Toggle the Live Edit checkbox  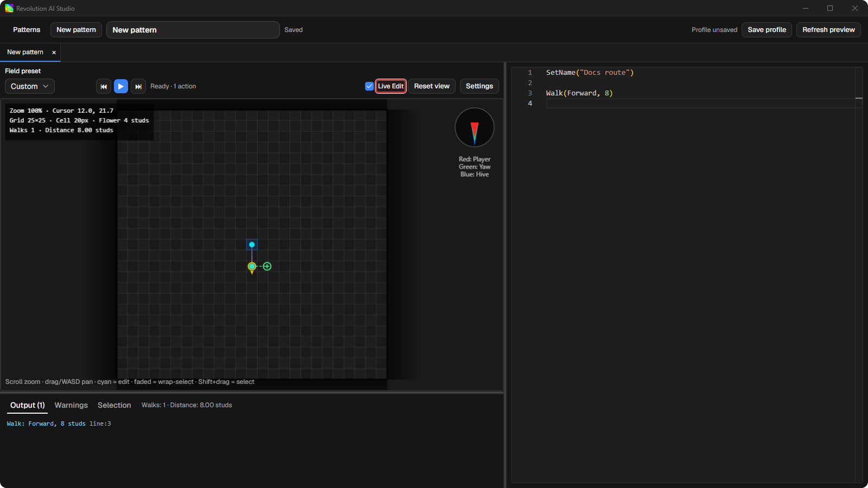[369, 86]
